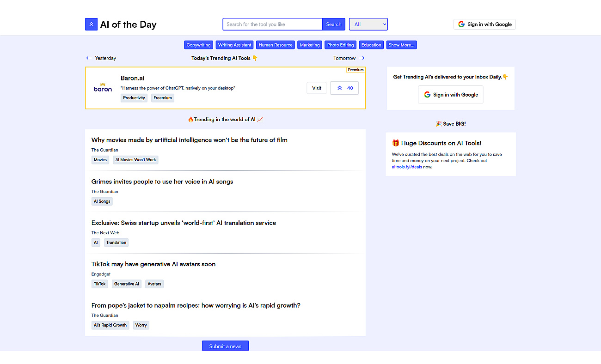This screenshot has height=364, width=601.
Task: Select the Copywriting category
Action: pos(198,45)
